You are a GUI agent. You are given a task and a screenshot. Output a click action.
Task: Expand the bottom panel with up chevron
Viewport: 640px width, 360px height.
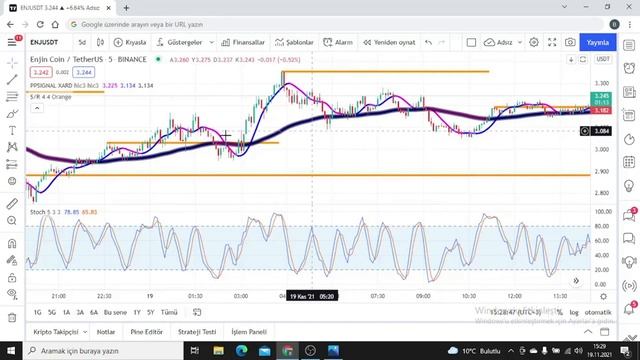588,331
